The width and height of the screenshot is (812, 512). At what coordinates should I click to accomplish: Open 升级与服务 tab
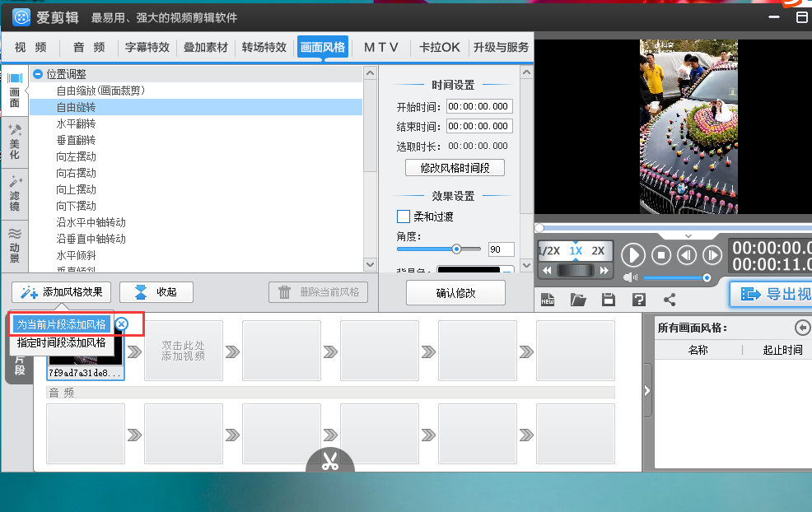(x=501, y=47)
